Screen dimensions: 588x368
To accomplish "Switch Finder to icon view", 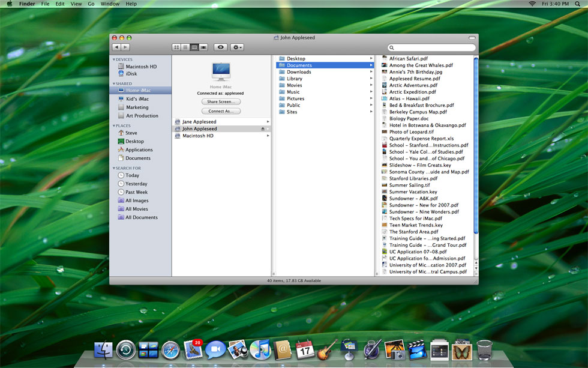I will coord(176,47).
